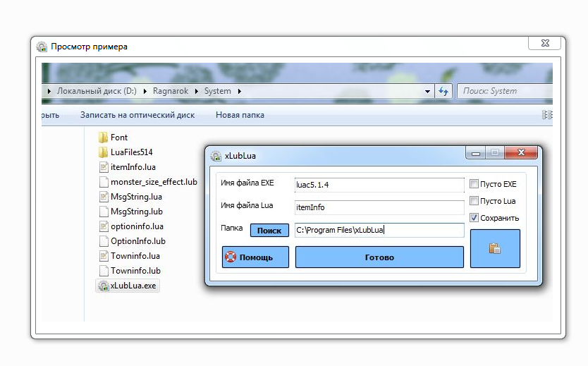Click the Поиск folder browse button

click(269, 231)
